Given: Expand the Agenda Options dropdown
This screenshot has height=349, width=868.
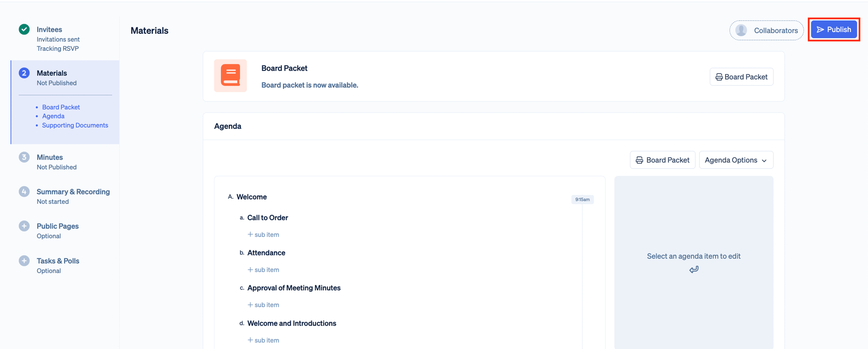Looking at the screenshot, I should 735,160.
